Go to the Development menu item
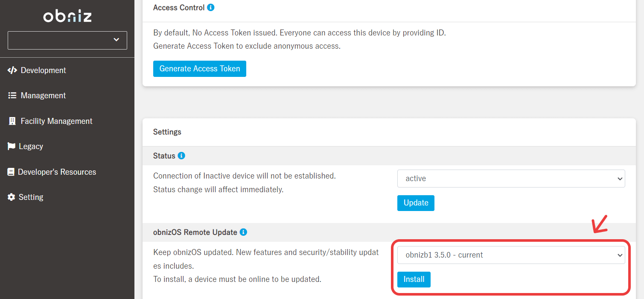Viewport: 644px width, 299px height. [44, 70]
